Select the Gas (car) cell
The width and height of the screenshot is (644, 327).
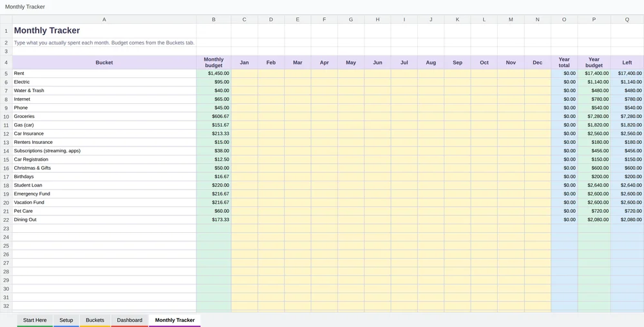(x=104, y=125)
